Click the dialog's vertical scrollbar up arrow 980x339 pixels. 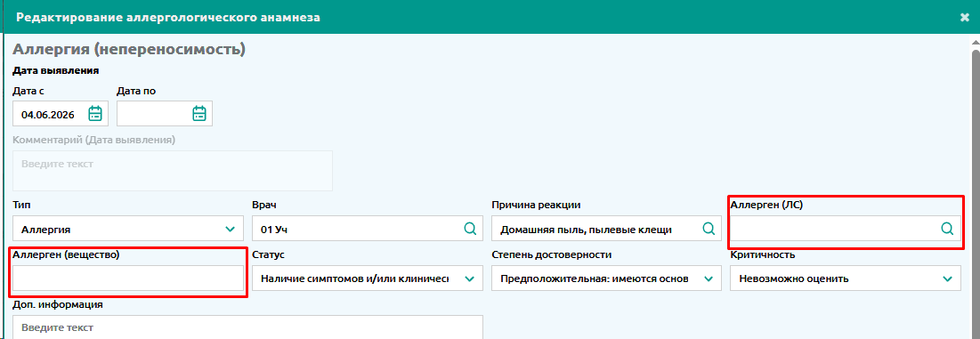(976, 42)
